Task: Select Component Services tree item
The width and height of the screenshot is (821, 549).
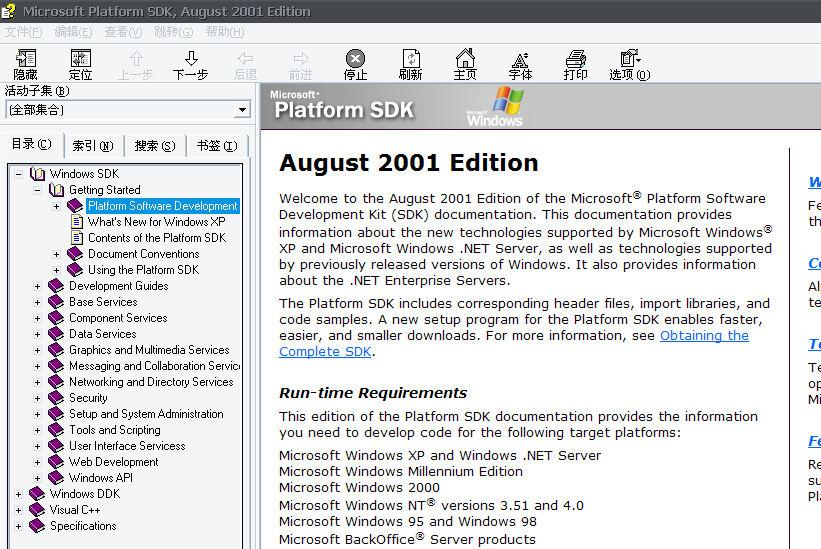Action: 118,318
